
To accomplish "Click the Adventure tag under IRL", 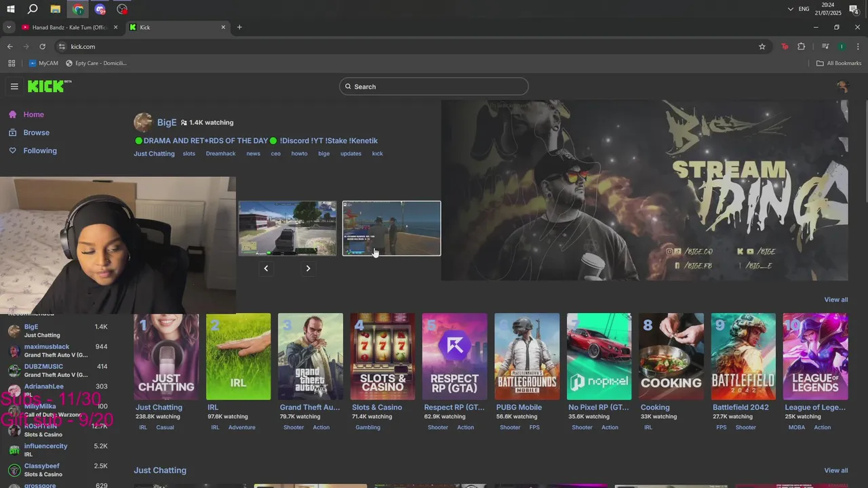I will pos(242,428).
